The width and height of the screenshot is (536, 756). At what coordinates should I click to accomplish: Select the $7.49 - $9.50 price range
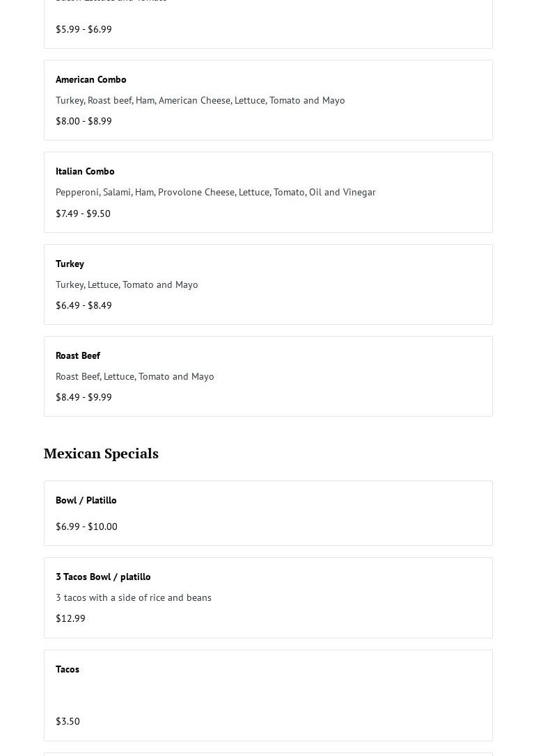(x=83, y=214)
